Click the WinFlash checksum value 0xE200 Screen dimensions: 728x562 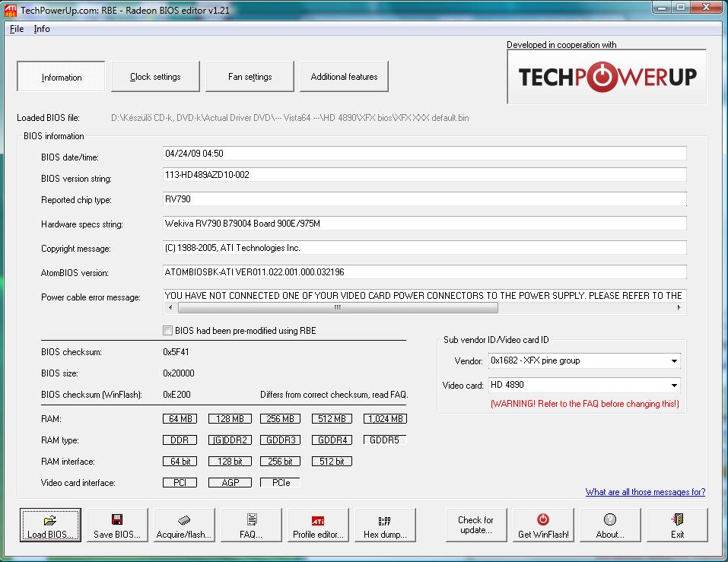click(x=177, y=395)
